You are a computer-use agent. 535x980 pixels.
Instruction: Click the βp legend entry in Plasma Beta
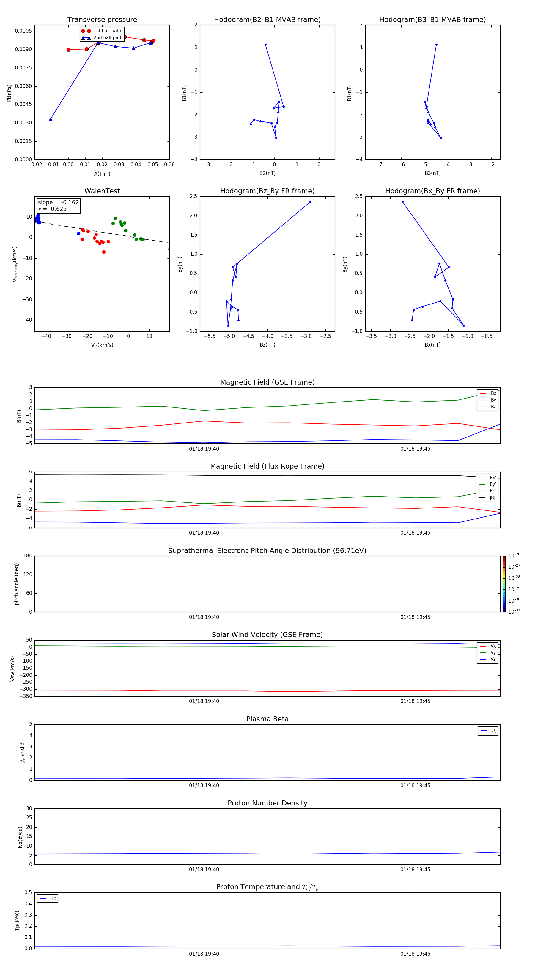tap(488, 731)
